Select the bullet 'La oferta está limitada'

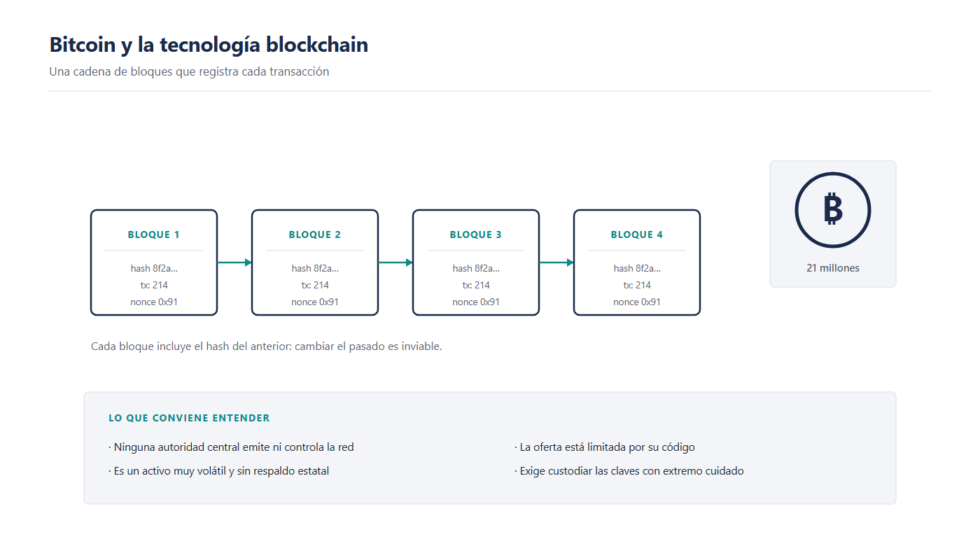tap(605, 447)
